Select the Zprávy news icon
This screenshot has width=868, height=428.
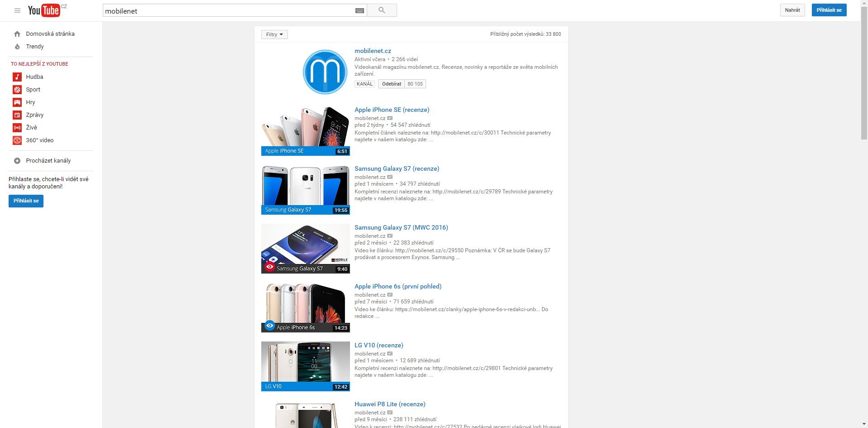(x=17, y=115)
